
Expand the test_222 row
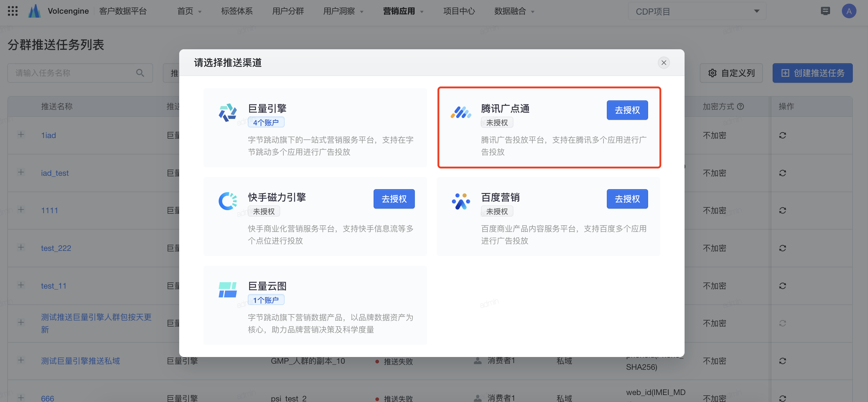coord(21,248)
